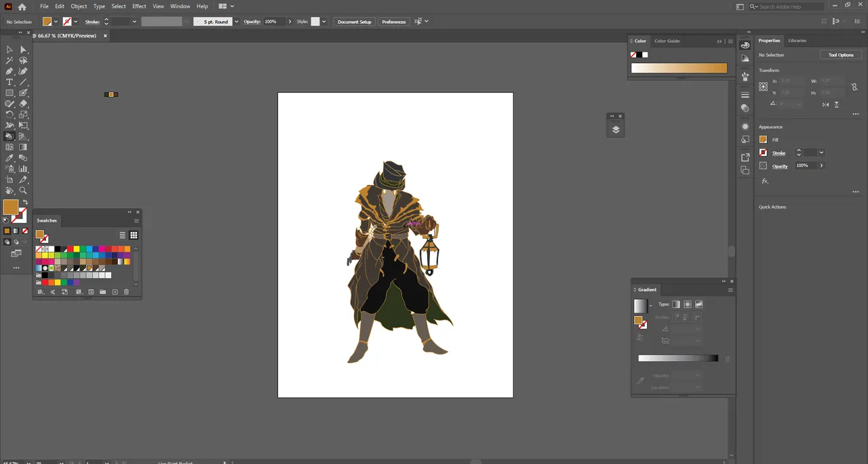Open stroke weight dropdown in Properties
The height and width of the screenshot is (464, 868).
pyautogui.click(x=821, y=153)
